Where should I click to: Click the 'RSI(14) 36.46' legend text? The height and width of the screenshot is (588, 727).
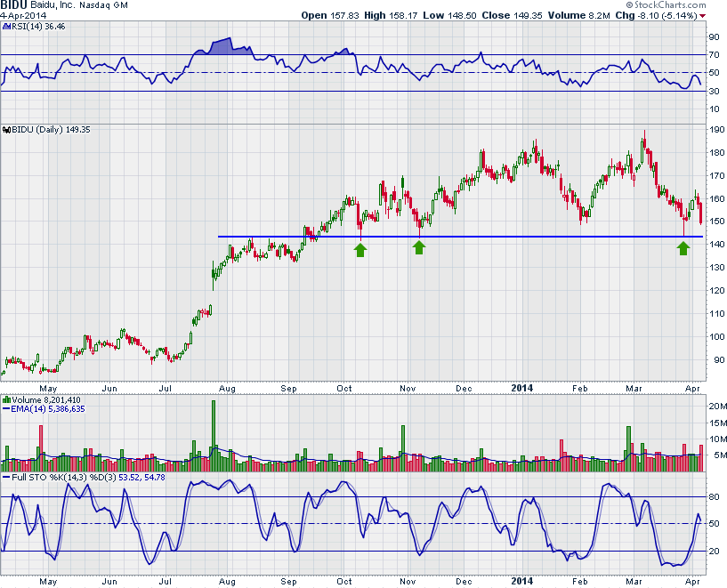38,27
